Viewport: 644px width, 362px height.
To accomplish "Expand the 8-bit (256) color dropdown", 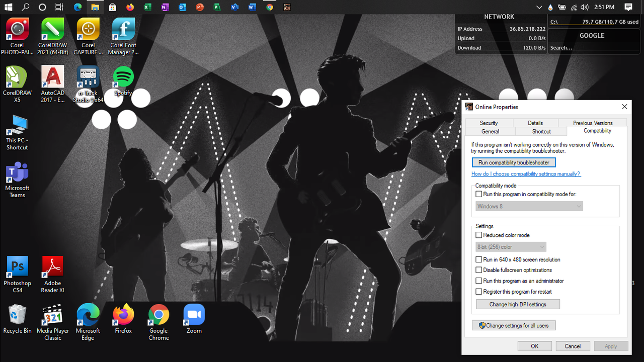I will click(x=511, y=247).
